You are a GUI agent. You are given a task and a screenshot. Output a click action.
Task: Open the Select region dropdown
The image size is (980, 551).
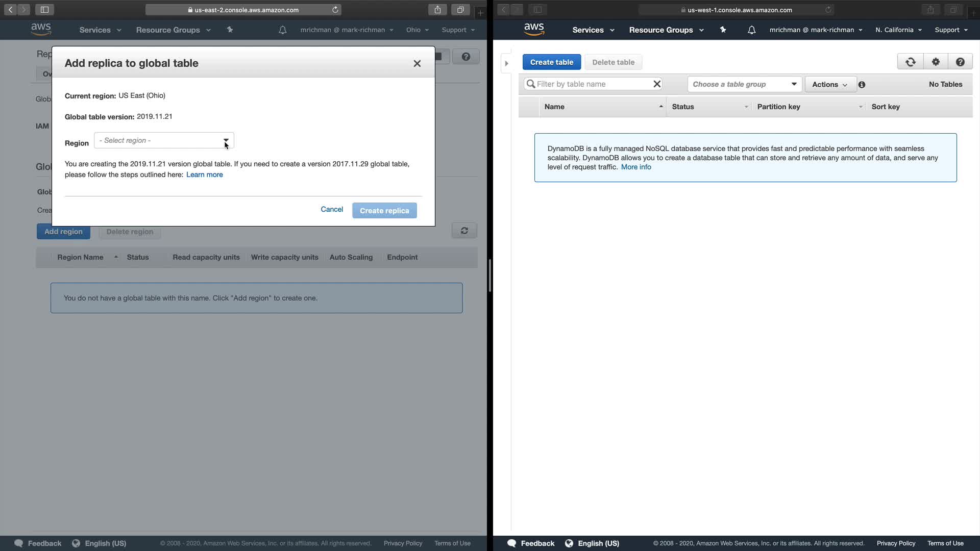click(164, 140)
